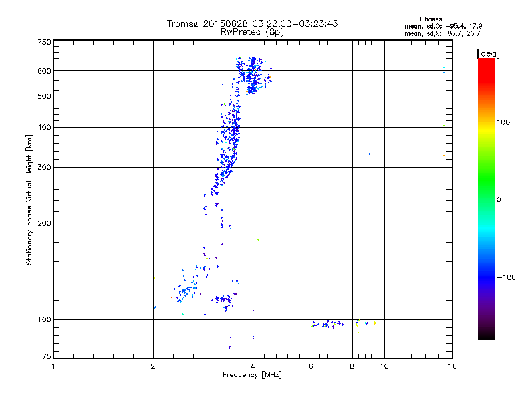Click the '[deg]' colorbar unit label
The width and height of the screenshot is (532, 399).
(488, 53)
